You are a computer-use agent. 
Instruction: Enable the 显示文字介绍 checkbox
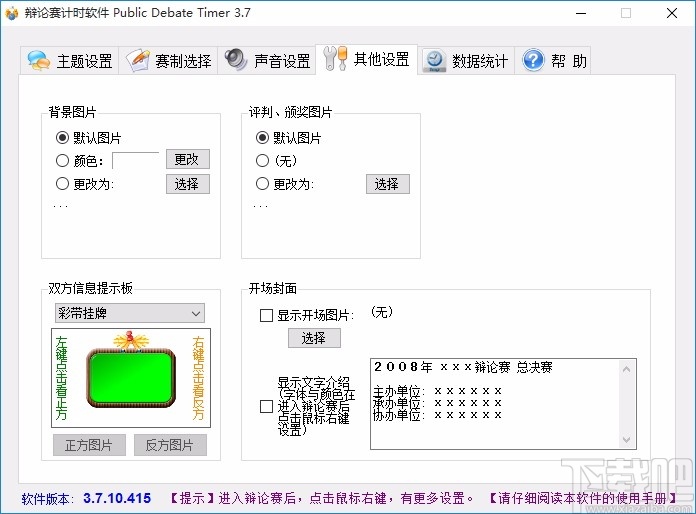266,406
